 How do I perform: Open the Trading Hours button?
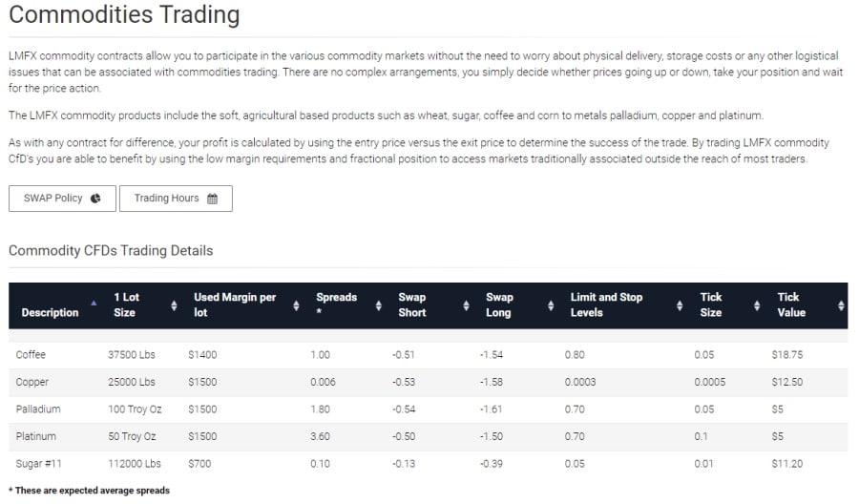(176, 199)
